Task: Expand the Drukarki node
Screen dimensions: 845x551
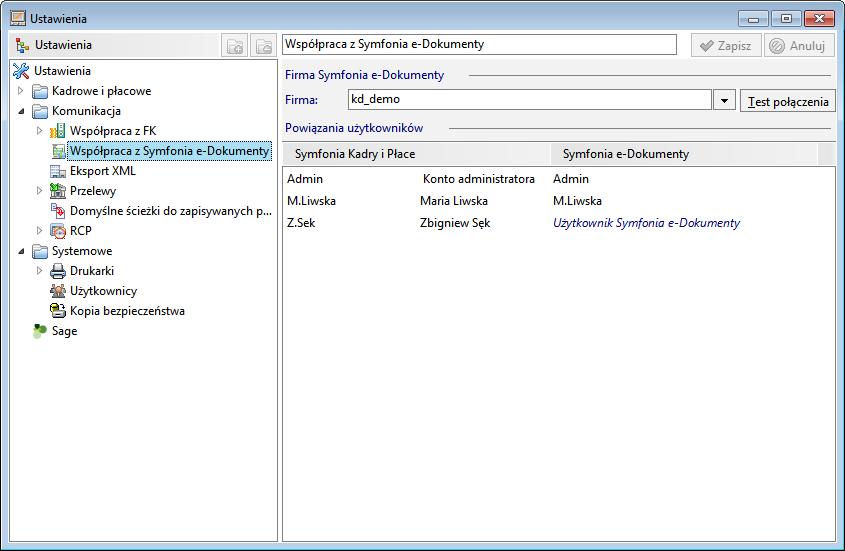Action: (x=39, y=270)
